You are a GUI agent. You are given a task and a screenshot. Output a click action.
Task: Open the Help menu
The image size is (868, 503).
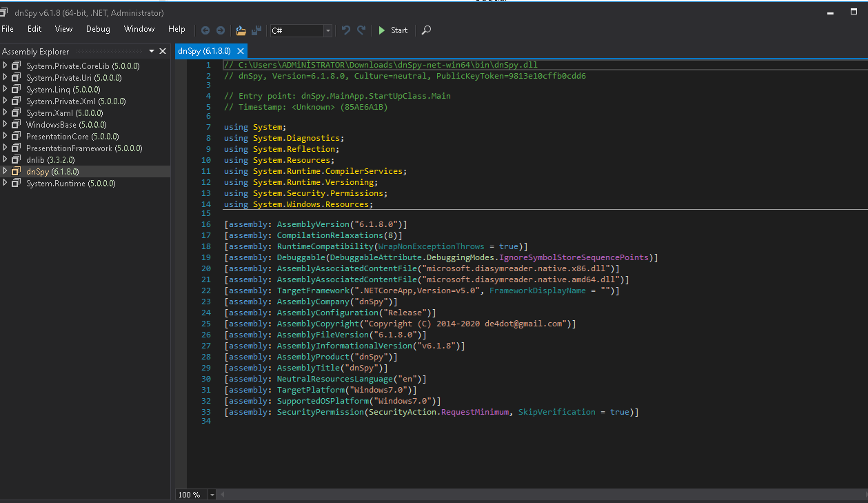point(176,29)
